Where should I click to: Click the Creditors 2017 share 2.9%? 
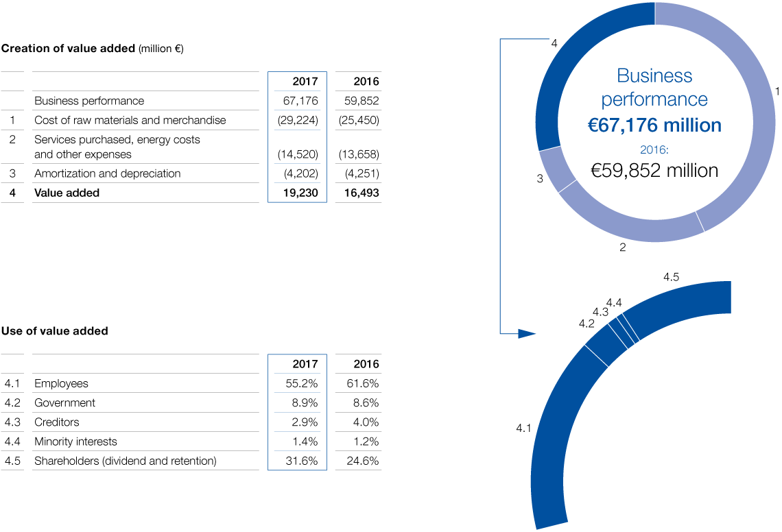pyautogui.click(x=305, y=422)
